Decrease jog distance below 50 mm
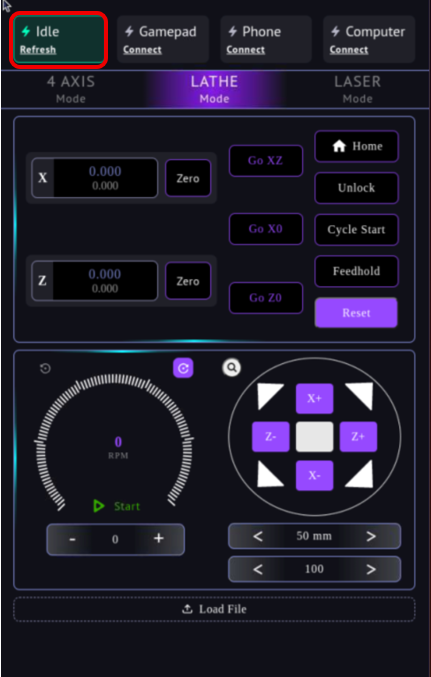 [x=258, y=536]
